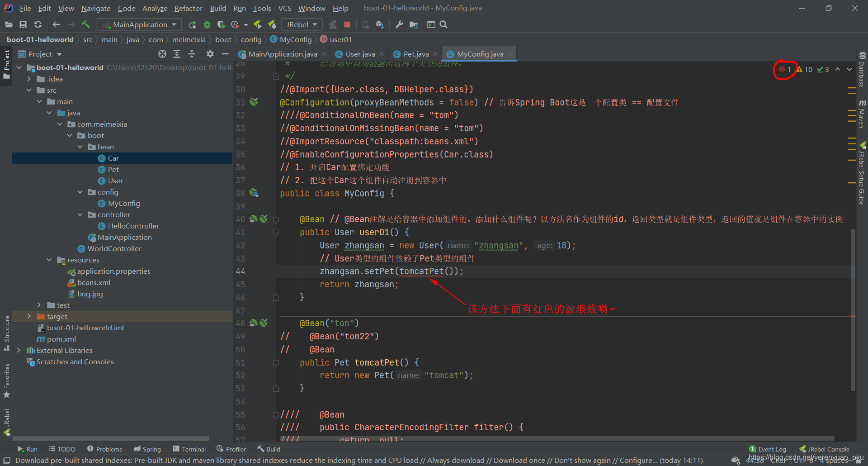The width and height of the screenshot is (868, 466).
Task: Toggle the Favorites tool window stripe
Action: pos(6,380)
